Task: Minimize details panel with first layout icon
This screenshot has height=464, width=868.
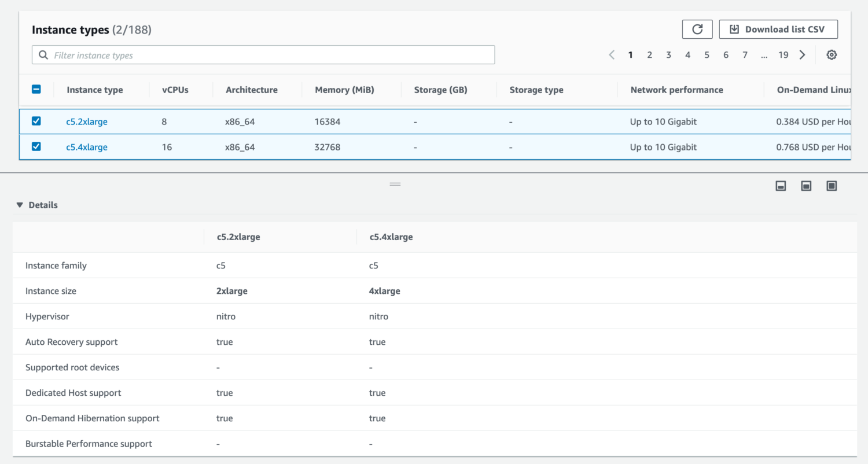Action: 781,186
